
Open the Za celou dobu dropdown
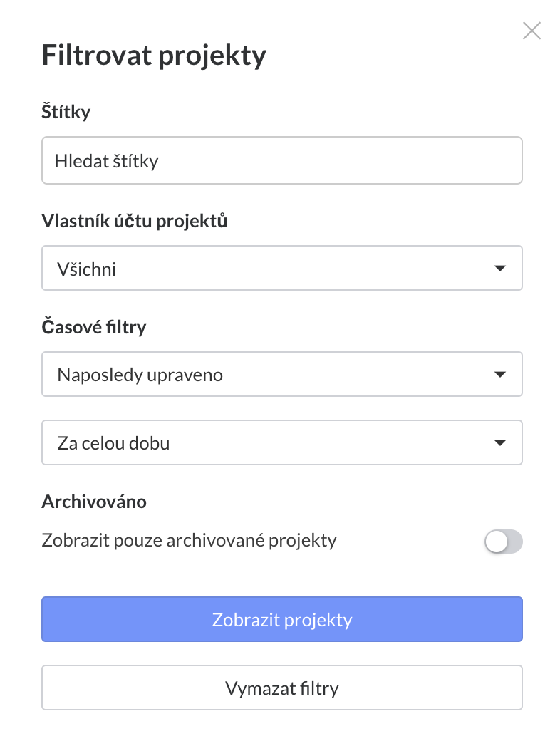coord(281,442)
